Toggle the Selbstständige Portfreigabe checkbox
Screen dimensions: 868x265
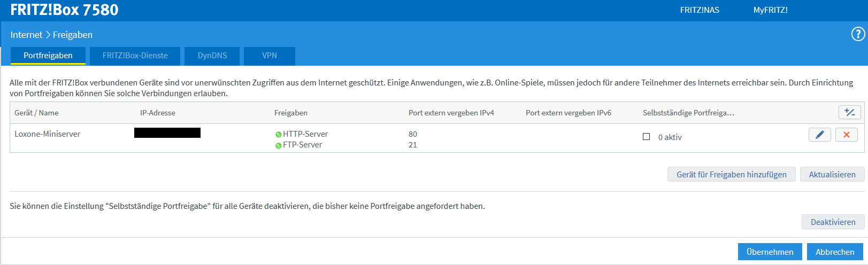coord(646,137)
